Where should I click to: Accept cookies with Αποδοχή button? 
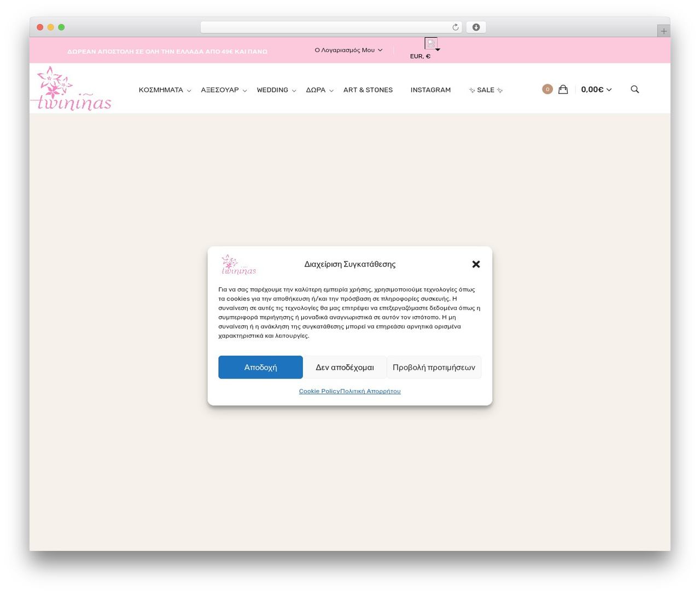click(260, 367)
